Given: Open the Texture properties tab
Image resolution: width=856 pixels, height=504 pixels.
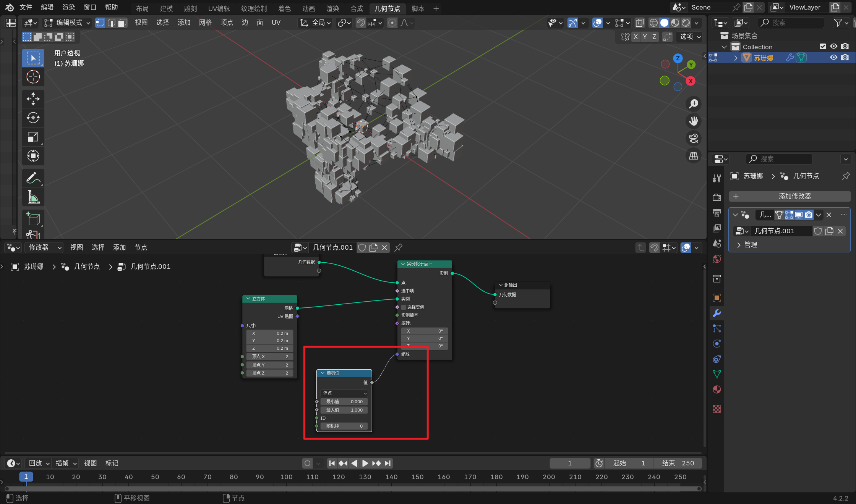Looking at the screenshot, I should (717, 409).
